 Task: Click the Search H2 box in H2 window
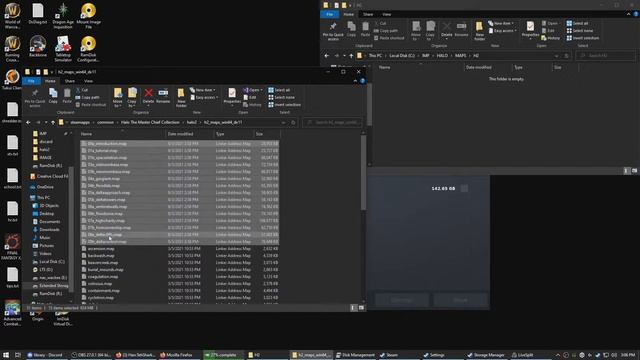(x=606, y=56)
